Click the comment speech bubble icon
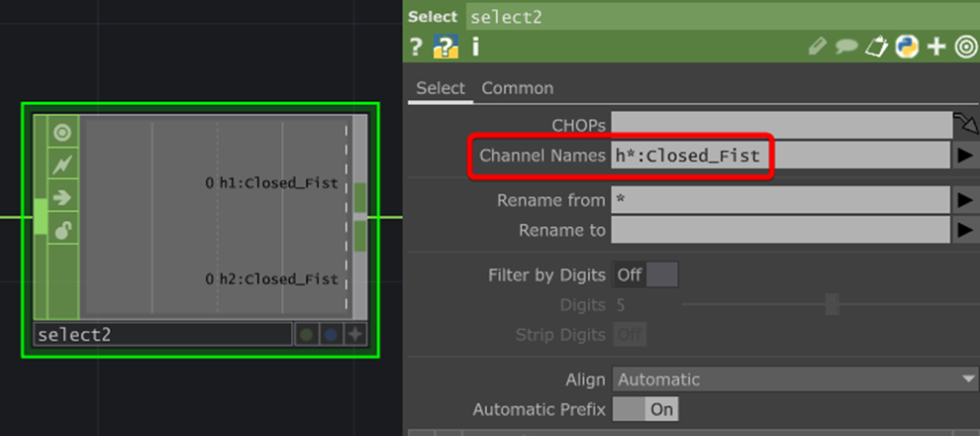The height and width of the screenshot is (436, 980). pos(846,47)
